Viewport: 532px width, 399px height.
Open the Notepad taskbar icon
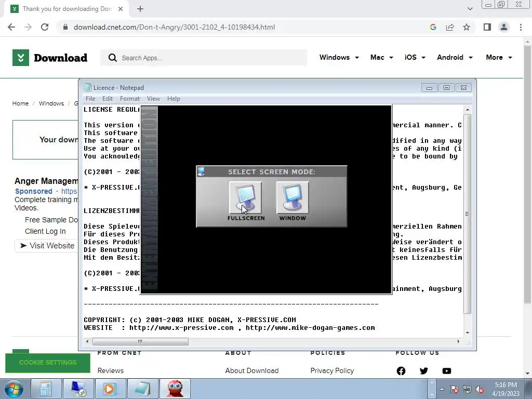[143, 389]
